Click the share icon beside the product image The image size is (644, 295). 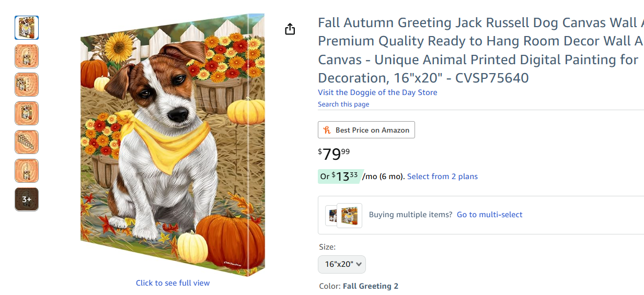290,29
